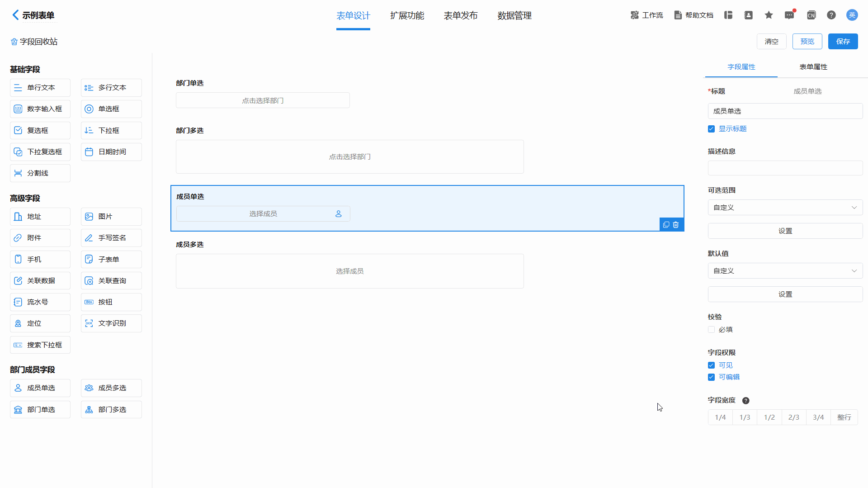Click the 保存 button
The width and height of the screenshot is (868, 488).
point(843,42)
